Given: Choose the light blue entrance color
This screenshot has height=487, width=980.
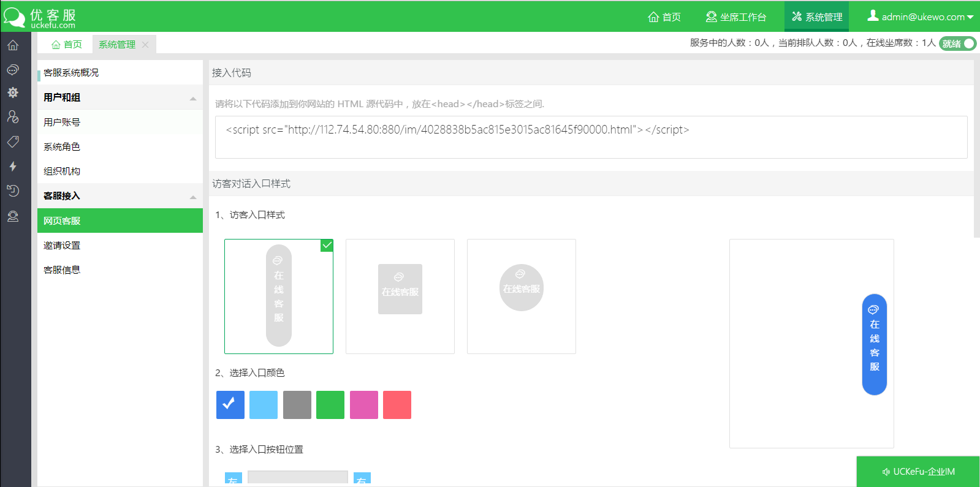Looking at the screenshot, I should point(264,405).
